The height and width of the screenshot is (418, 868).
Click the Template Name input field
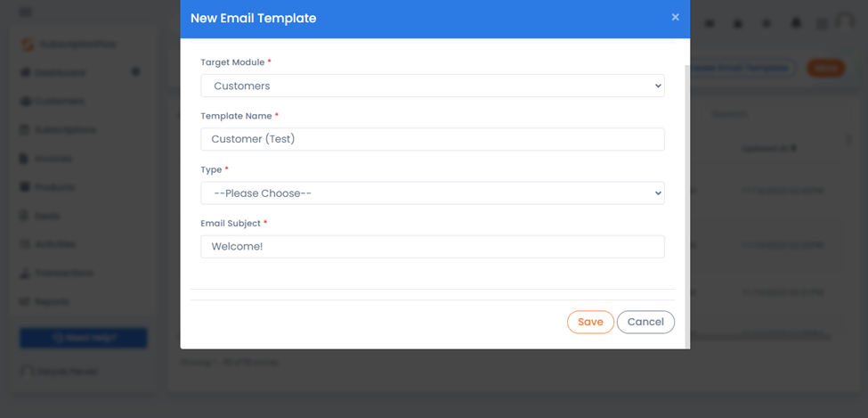pos(433,139)
